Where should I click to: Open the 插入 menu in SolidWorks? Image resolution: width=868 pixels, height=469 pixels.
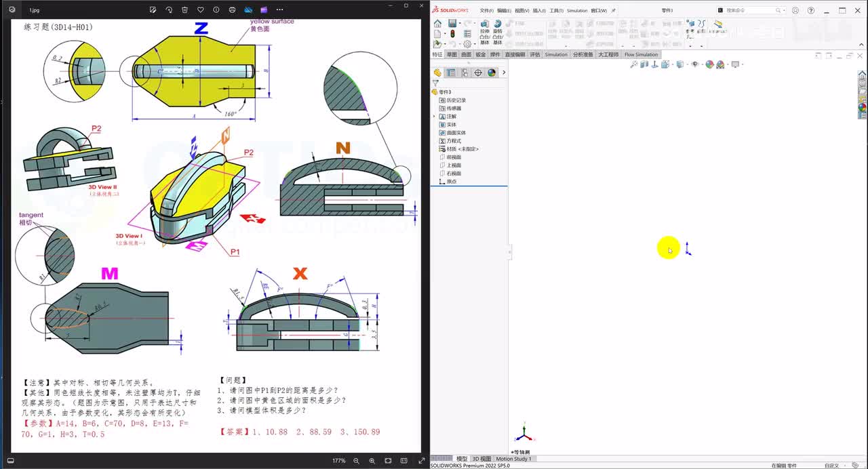539,11
